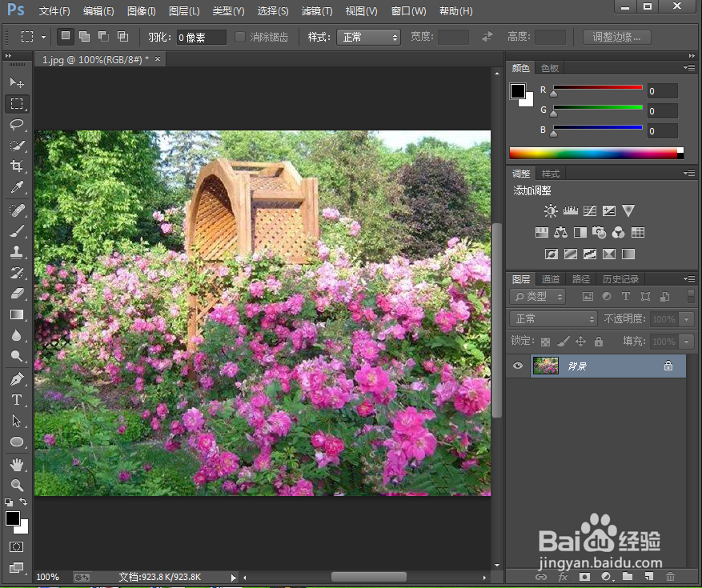Select the Eyedropper tool
Screen dimensions: 702x588
point(17,186)
